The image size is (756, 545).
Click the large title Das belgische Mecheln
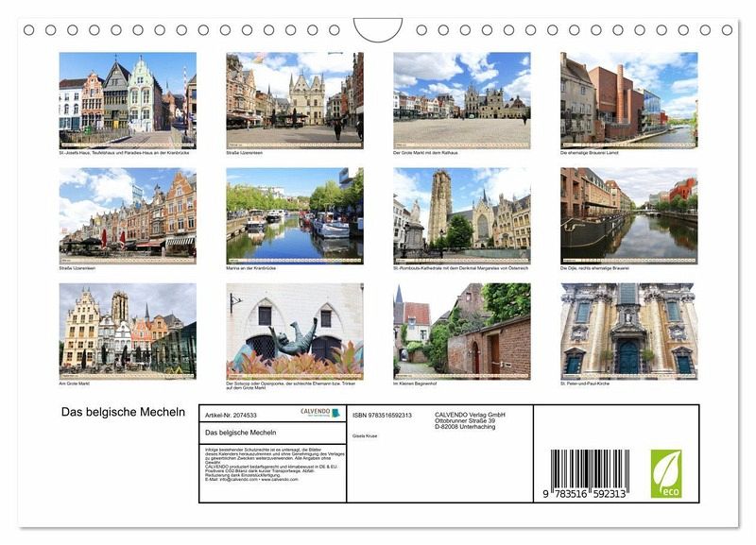point(123,412)
